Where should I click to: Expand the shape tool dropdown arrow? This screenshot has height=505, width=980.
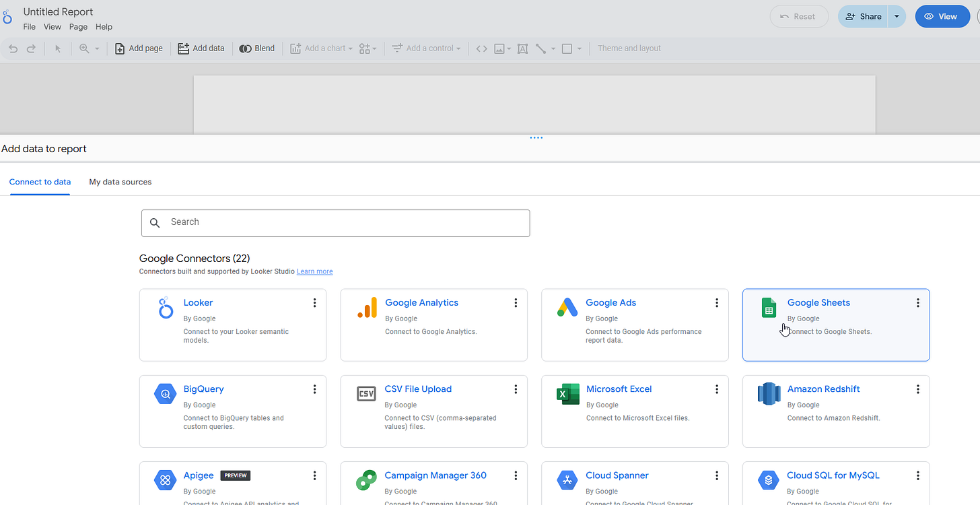[x=580, y=48]
